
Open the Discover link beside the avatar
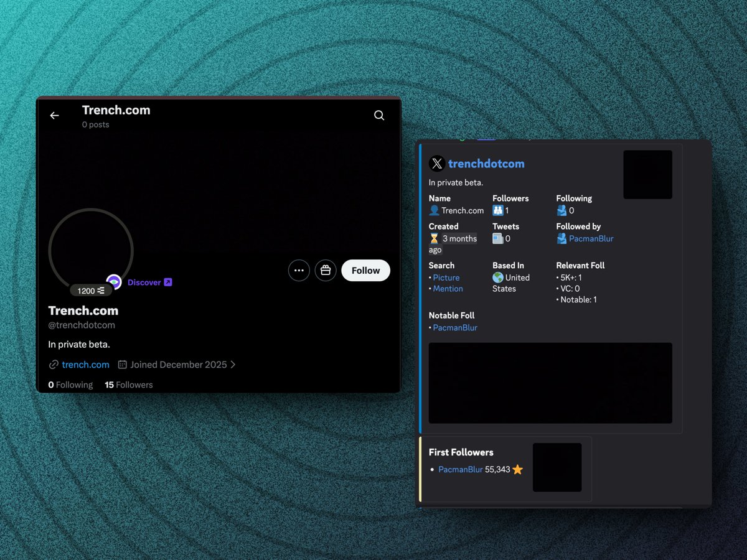(x=150, y=282)
